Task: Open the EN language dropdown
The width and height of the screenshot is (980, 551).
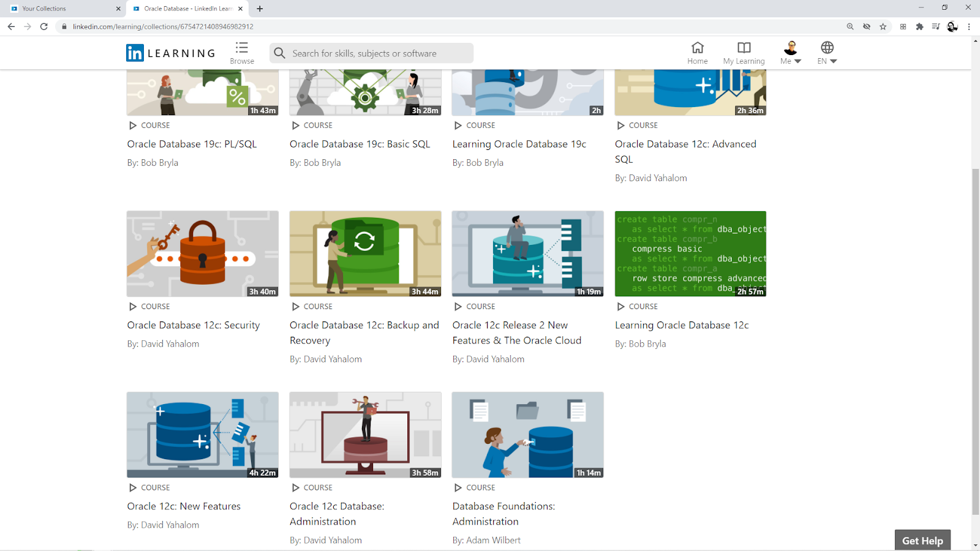Action: [827, 53]
